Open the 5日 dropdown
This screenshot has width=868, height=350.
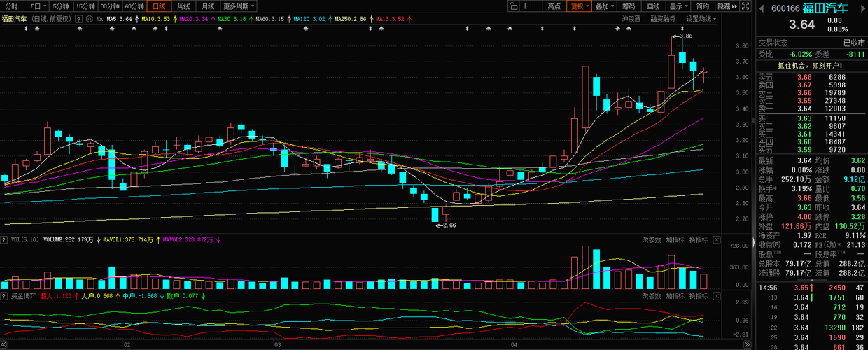pos(36,6)
